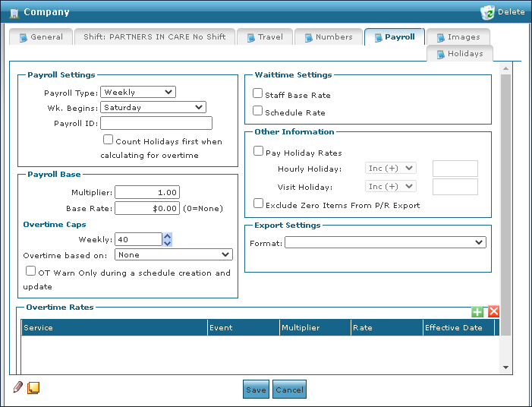Click the Multiplier input field

pos(147,192)
